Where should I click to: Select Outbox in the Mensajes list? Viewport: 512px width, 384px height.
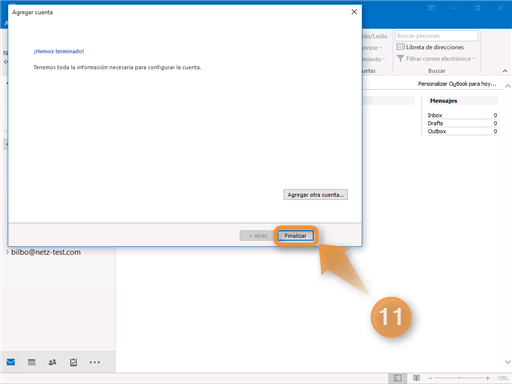(462, 131)
